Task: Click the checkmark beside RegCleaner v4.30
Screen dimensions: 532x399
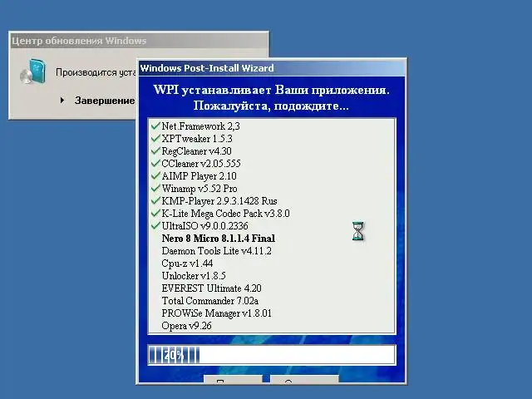Action: click(155, 151)
